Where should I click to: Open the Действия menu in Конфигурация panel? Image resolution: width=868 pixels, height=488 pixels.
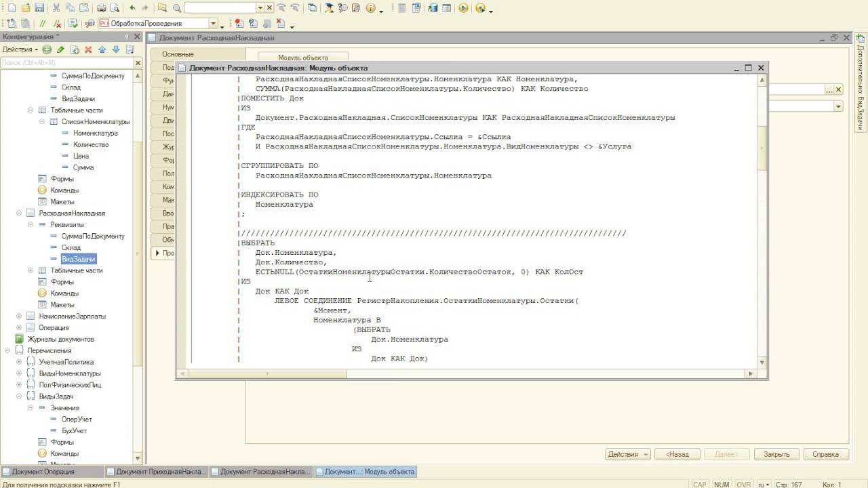(20, 49)
